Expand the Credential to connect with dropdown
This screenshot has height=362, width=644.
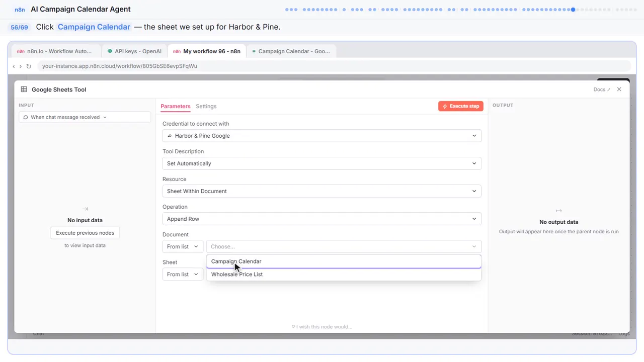[x=322, y=136]
